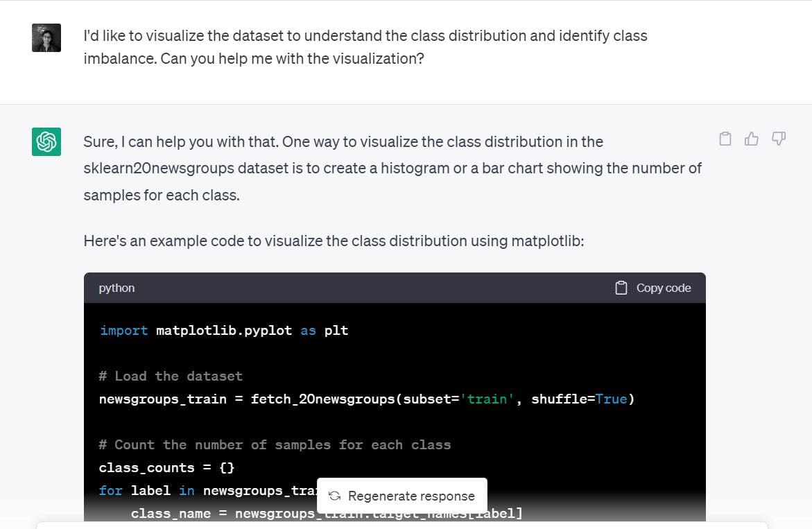
Task: Click the '# Count the number of samples' comment
Action: click(x=275, y=444)
